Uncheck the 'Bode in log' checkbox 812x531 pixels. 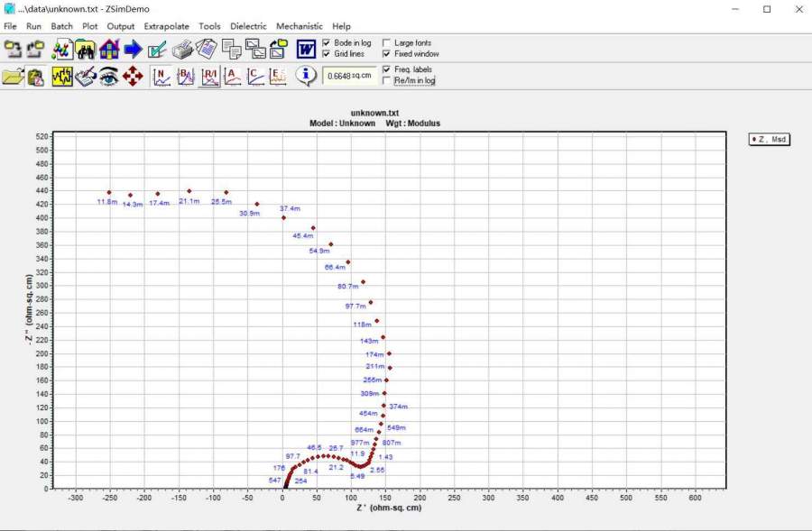(327, 42)
